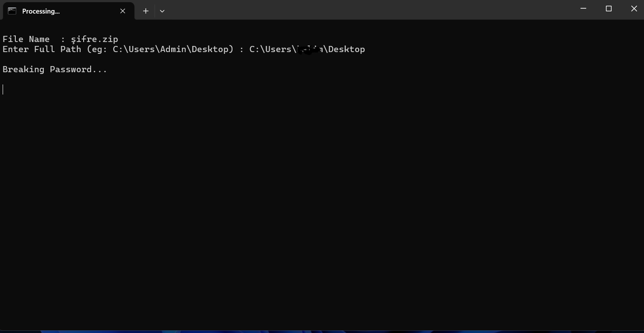Click the C:\Users portion of entered path
The image size is (644, 333).
(x=271, y=49)
